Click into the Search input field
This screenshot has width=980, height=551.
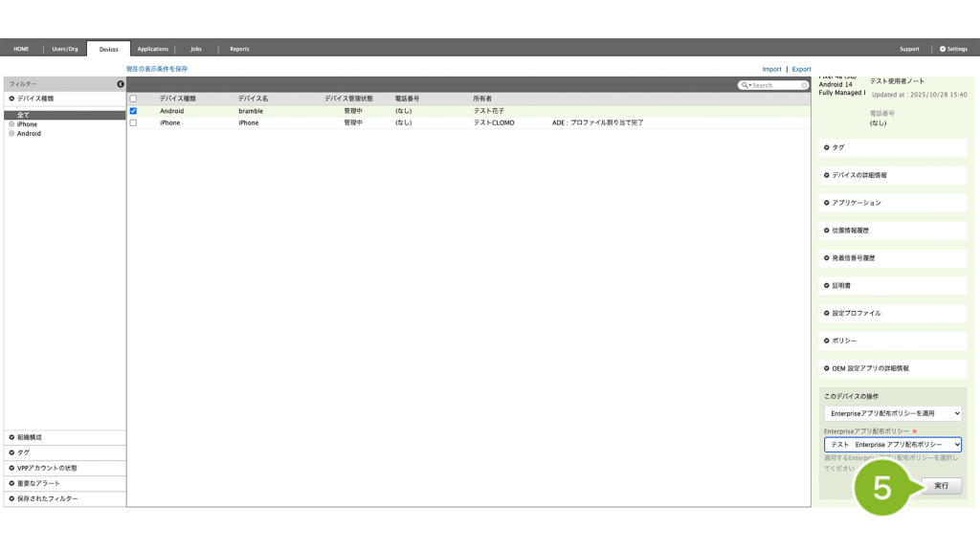775,85
